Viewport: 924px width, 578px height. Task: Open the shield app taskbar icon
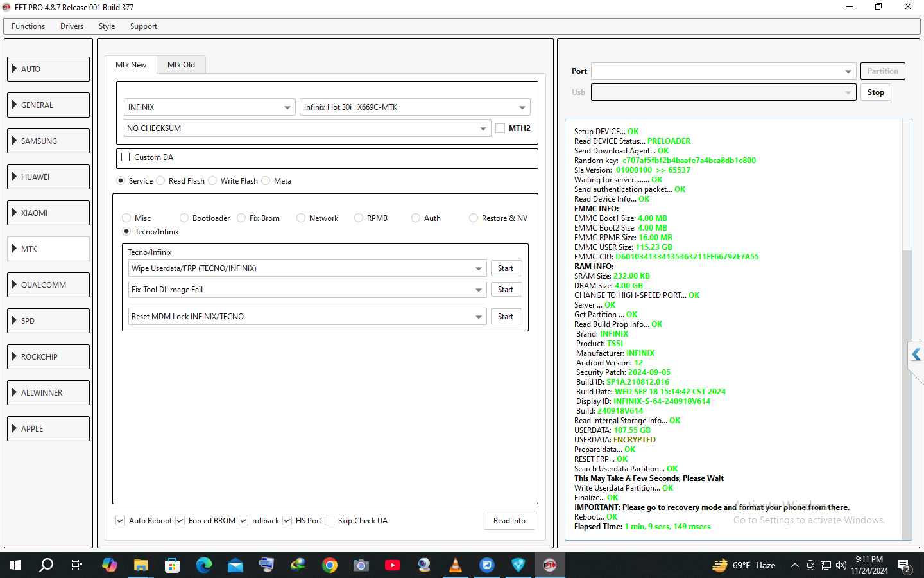click(x=518, y=565)
